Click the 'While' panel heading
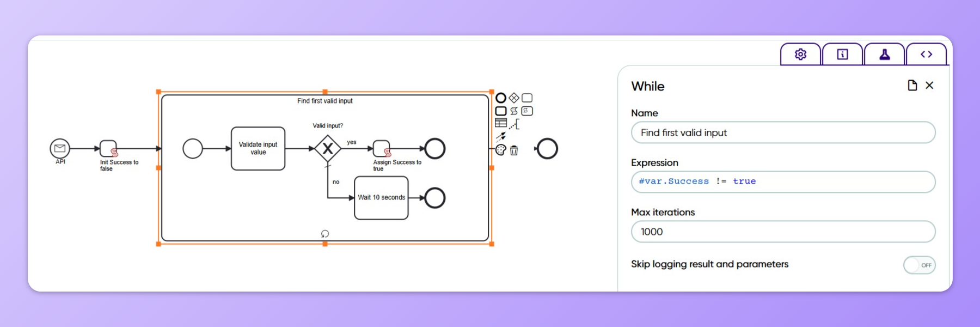The height and width of the screenshot is (327, 980). (648, 86)
